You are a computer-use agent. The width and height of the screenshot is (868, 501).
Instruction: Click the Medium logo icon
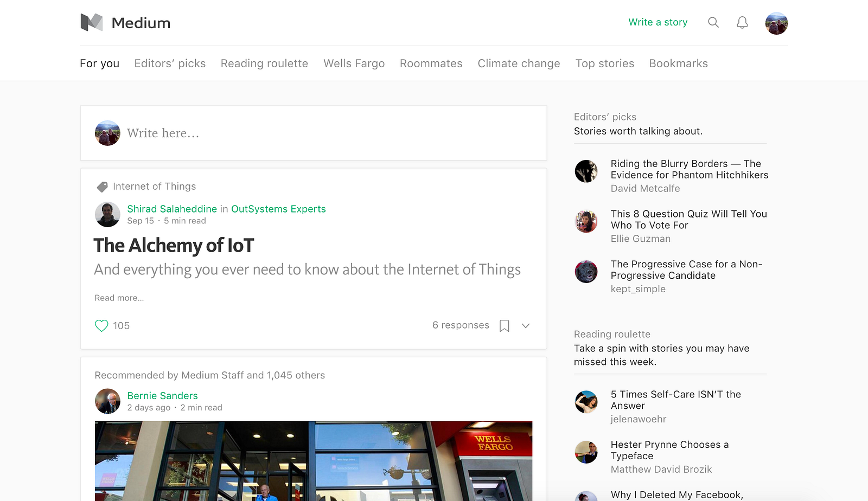[91, 22]
